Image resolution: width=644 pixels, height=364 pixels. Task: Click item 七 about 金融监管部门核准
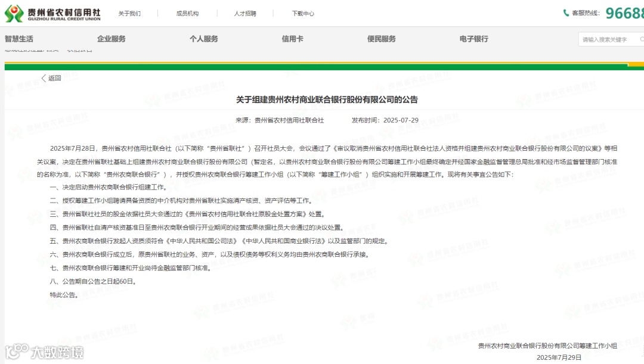pos(131,269)
